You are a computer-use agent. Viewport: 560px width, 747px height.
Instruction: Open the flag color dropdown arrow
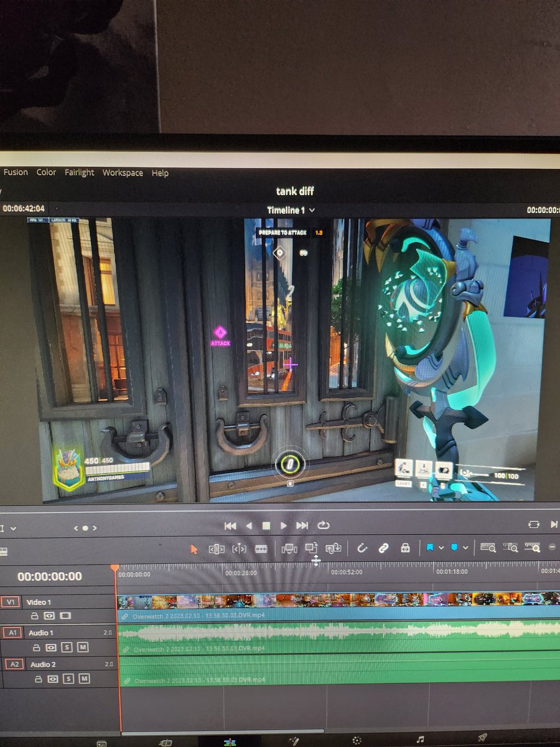point(441,548)
